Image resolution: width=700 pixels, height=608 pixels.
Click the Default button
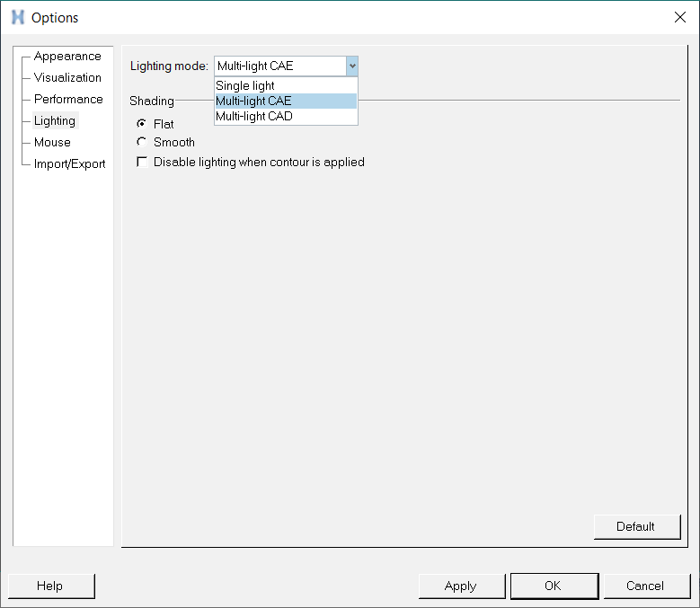tap(637, 527)
